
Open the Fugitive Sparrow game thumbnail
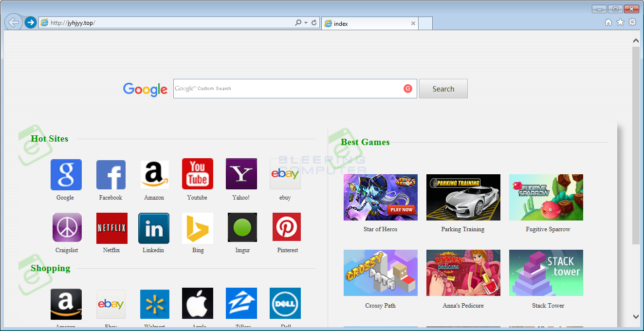pos(546,197)
